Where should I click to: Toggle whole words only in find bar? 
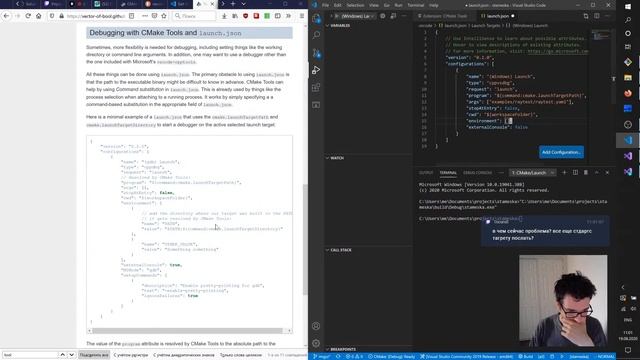(x=240, y=355)
